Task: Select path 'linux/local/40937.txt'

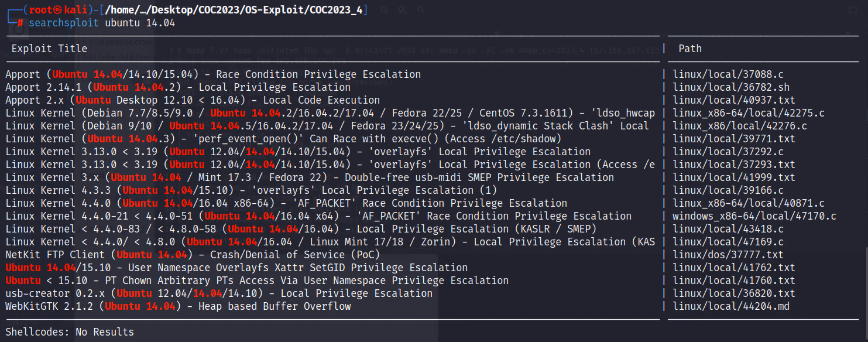Action: tap(734, 100)
